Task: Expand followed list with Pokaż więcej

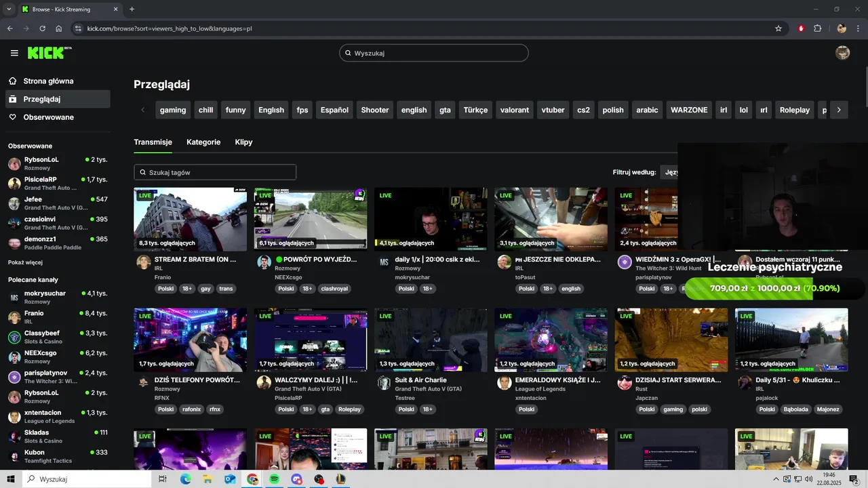Action: click(x=25, y=262)
